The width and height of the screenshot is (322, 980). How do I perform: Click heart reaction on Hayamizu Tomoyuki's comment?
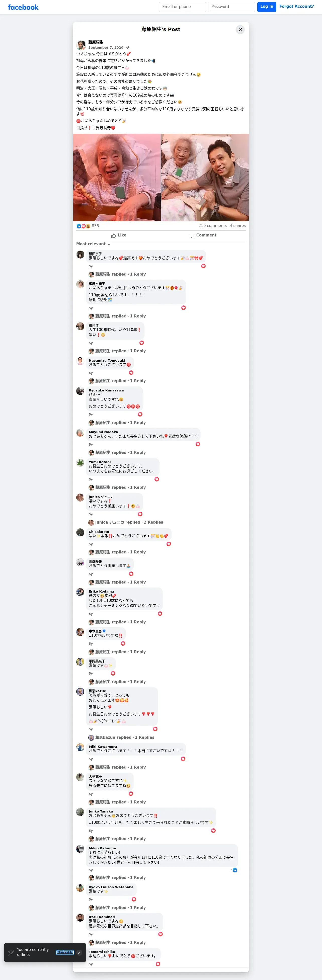tap(131, 373)
